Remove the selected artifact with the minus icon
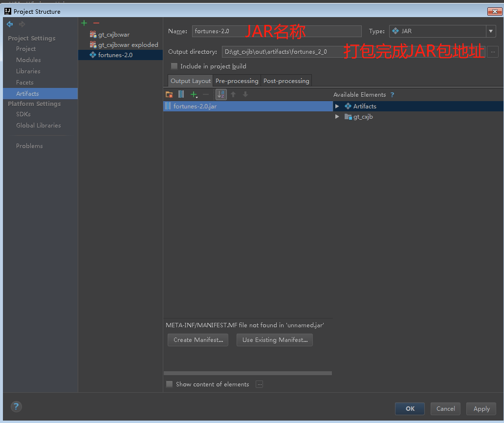Screen dimensions: 504x423 [x=96, y=23]
